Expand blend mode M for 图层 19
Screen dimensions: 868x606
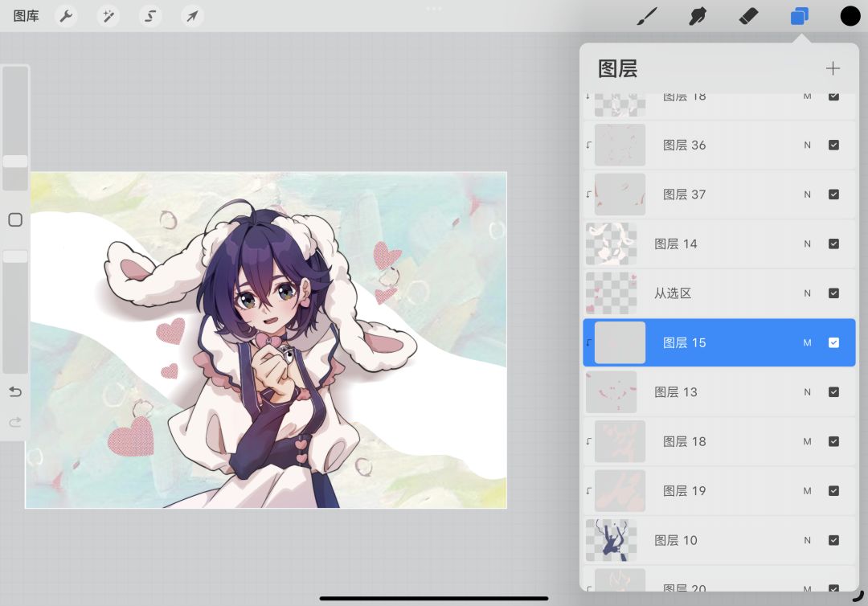click(x=807, y=491)
